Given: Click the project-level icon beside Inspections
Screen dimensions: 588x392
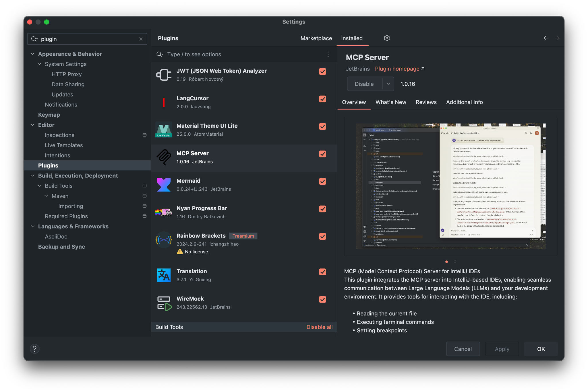Looking at the screenshot, I should (144, 135).
